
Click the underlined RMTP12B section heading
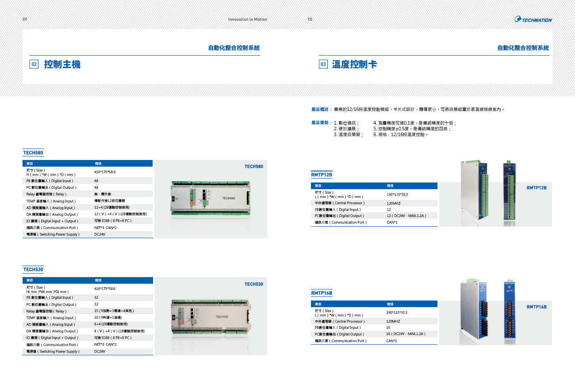[x=322, y=175]
